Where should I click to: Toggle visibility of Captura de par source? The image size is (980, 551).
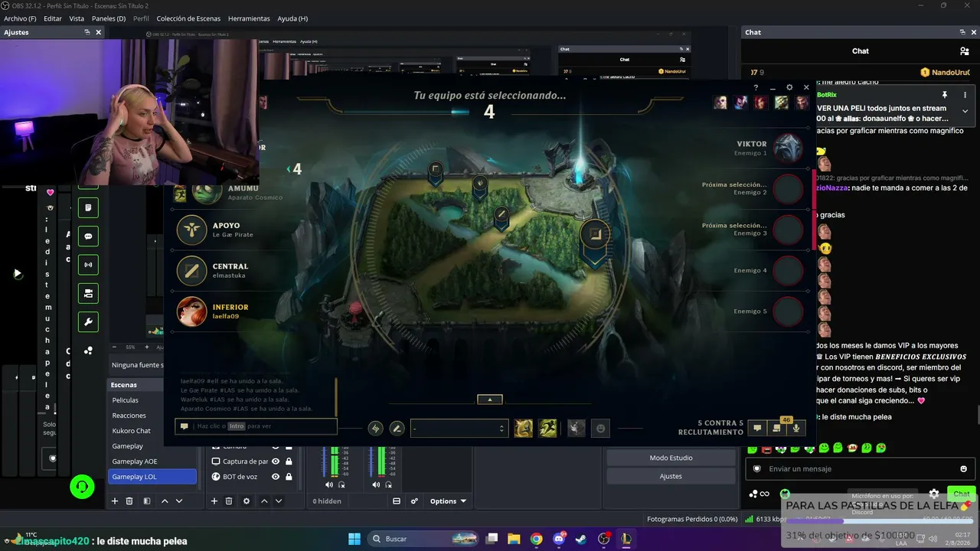coord(276,461)
